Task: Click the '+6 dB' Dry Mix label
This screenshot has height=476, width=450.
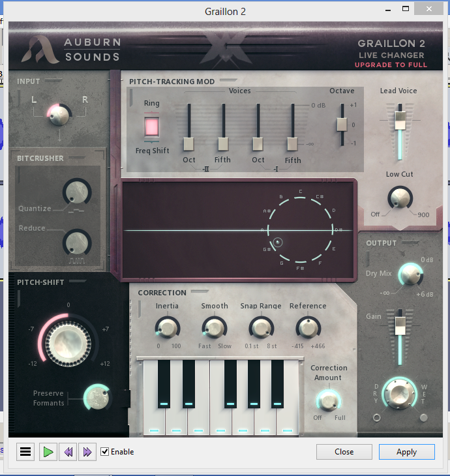Action: (425, 294)
